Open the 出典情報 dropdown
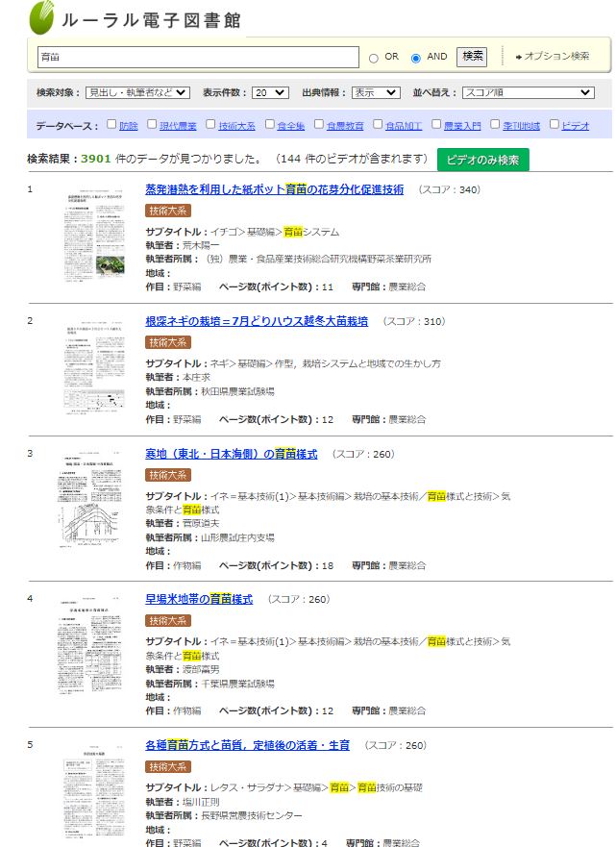 [375, 92]
